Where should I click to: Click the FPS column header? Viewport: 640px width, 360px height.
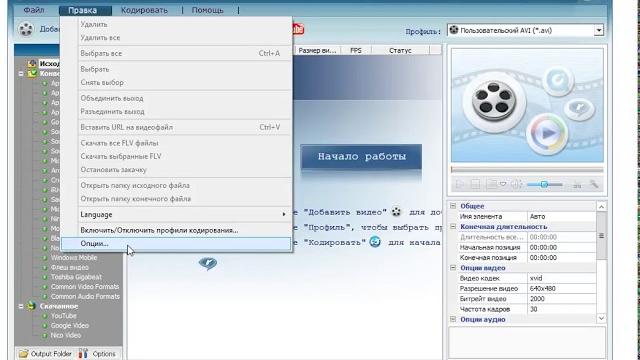point(356,51)
